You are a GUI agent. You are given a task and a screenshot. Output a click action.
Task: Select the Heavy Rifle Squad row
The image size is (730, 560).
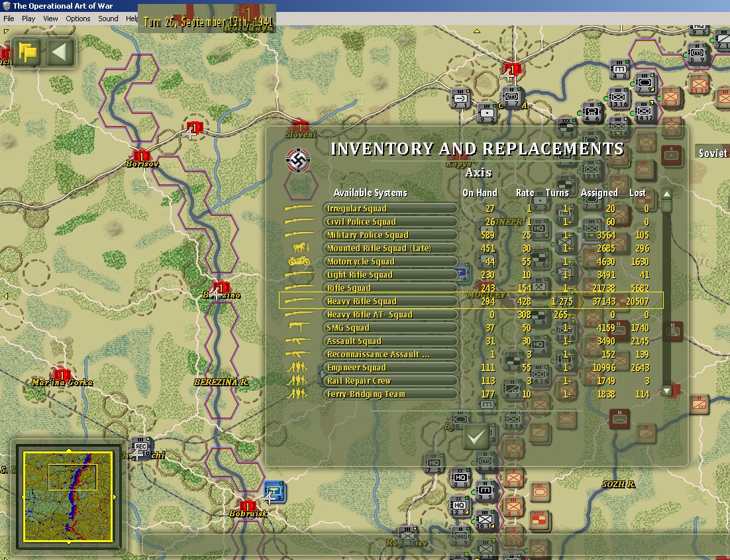[x=470, y=301]
